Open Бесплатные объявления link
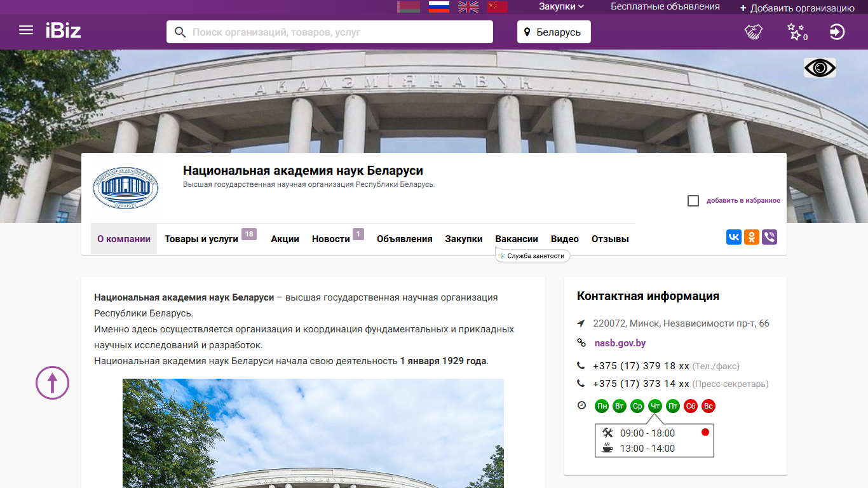Viewport: 868px width, 488px height. (x=665, y=6)
